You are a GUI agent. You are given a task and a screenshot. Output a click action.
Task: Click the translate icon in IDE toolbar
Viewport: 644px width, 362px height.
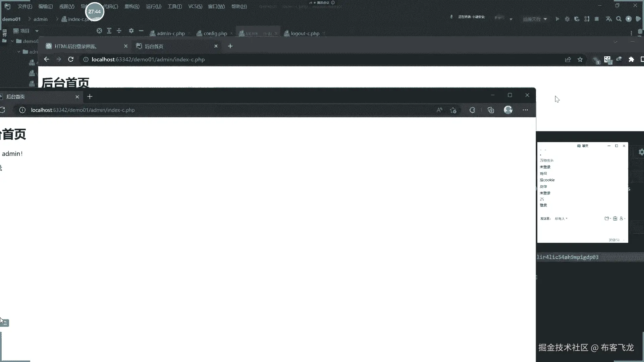pyautogui.click(x=609, y=19)
